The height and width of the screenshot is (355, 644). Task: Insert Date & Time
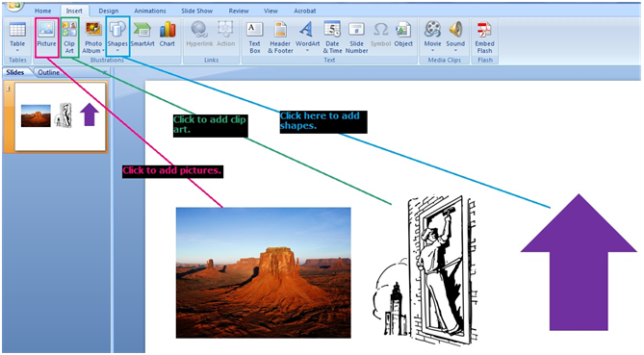pyautogui.click(x=332, y=38)
